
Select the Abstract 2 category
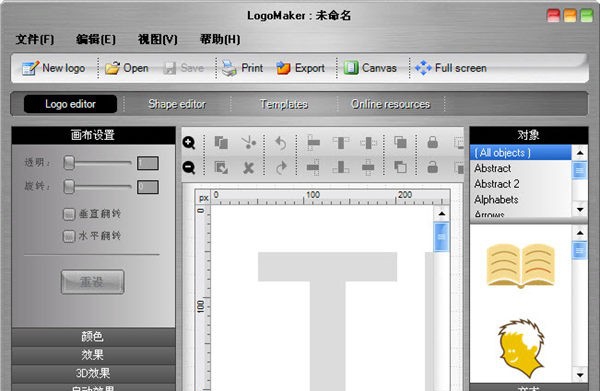point(520,184)
